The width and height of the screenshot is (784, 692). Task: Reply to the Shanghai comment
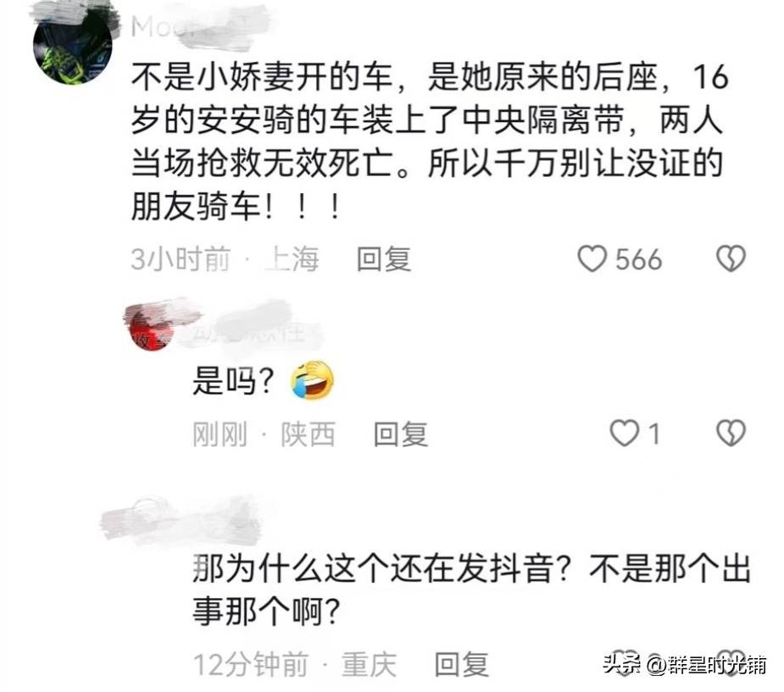tap(383, 259)
